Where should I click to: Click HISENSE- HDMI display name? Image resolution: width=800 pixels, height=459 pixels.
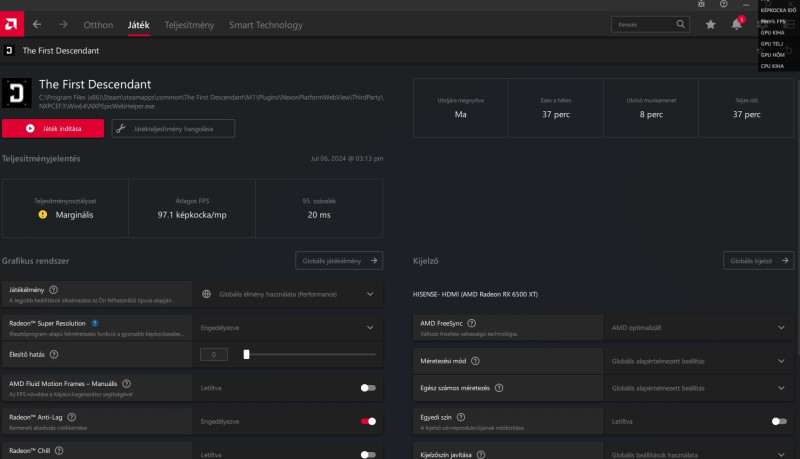tap(475, 294)
